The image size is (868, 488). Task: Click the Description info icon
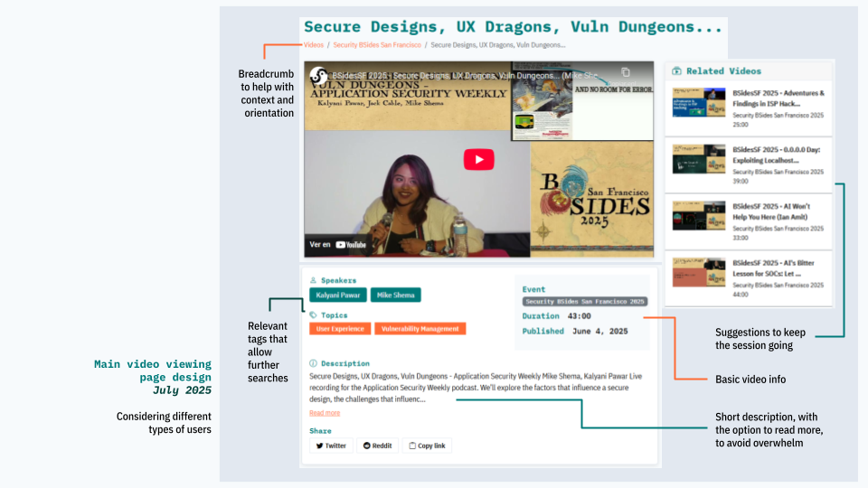313,363
